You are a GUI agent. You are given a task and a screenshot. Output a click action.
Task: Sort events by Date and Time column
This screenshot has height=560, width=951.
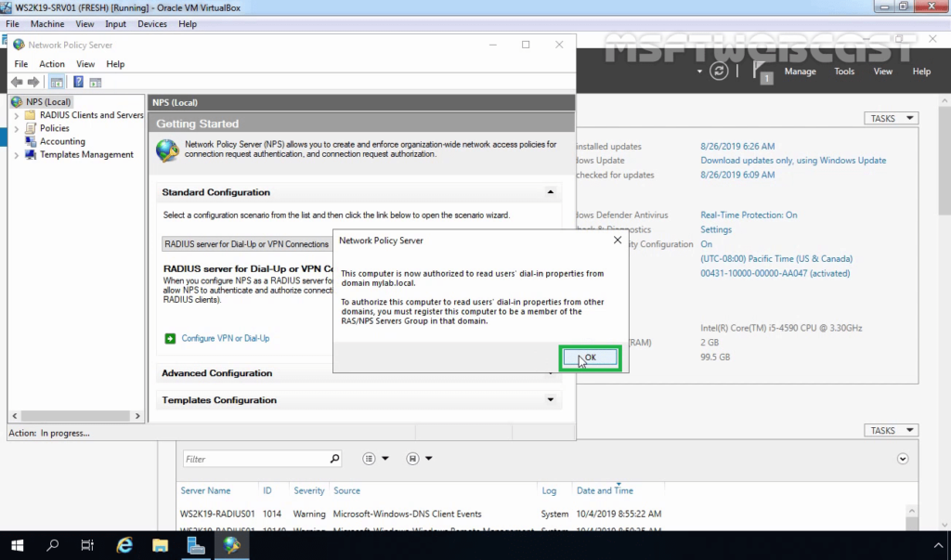(605, 490)
